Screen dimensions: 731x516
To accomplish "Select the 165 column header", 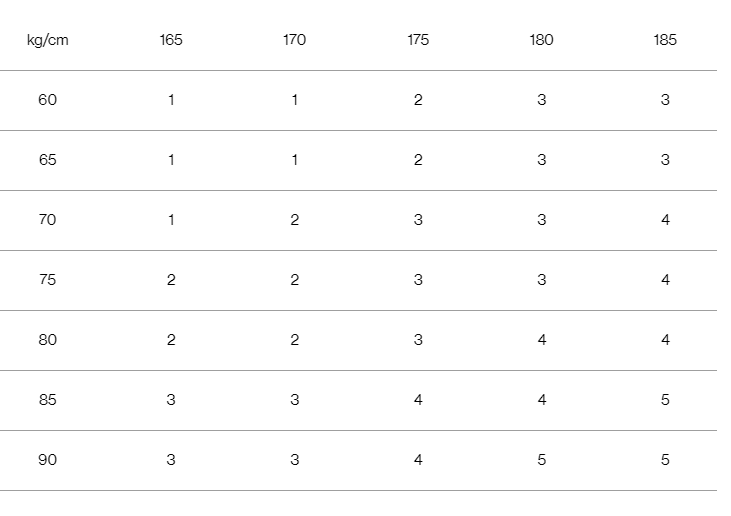I will pyautogui.click(x=171, y=40).
